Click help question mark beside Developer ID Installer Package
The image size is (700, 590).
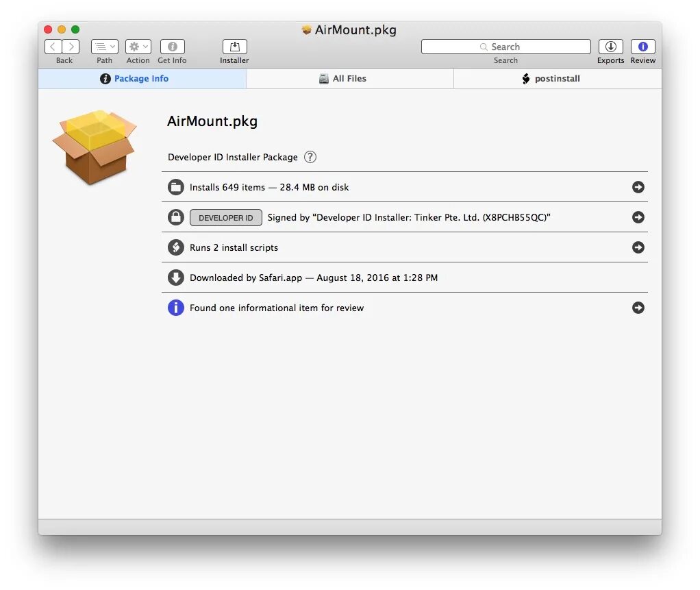[310, 157]
